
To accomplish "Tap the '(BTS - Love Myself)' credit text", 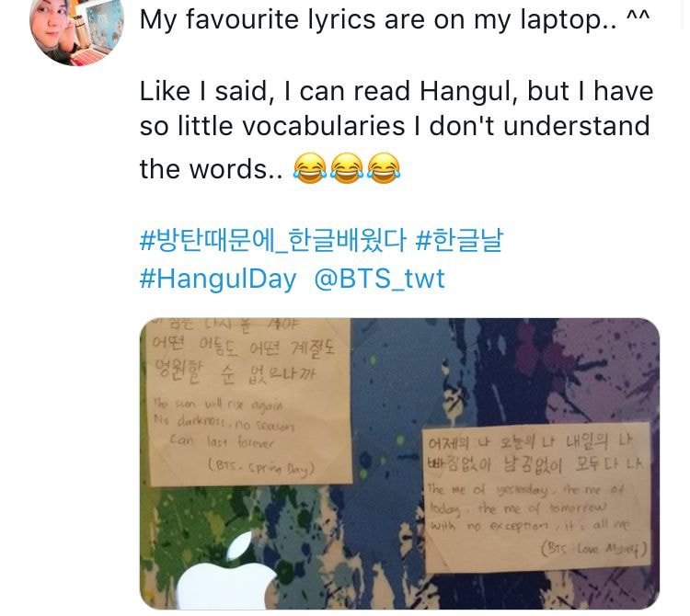I will click(594, 549).
